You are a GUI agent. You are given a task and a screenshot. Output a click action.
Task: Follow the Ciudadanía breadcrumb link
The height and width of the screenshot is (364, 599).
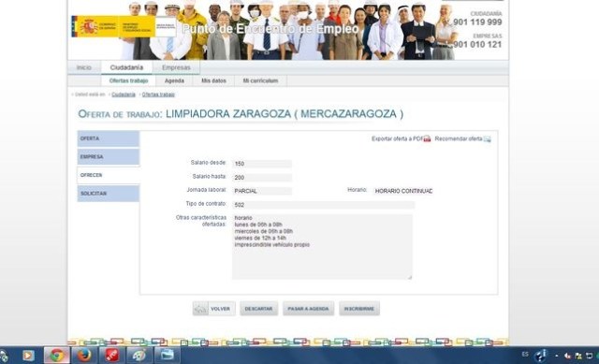(x=124, y=95)
